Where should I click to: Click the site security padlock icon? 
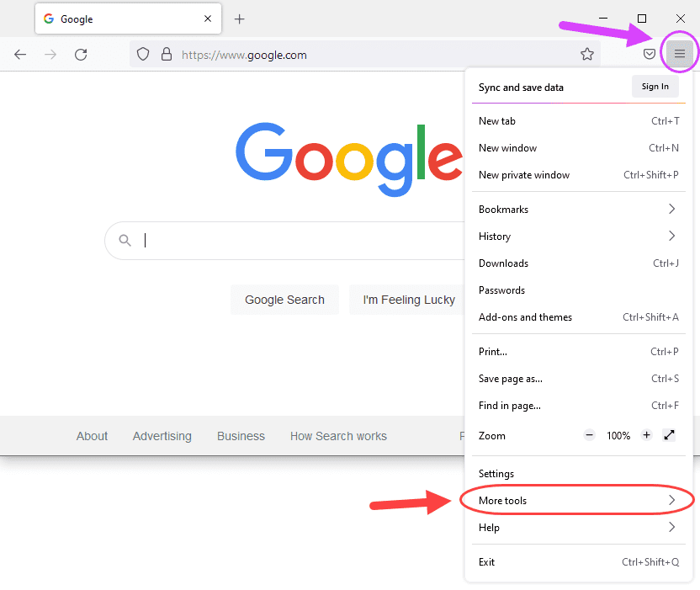pos(167,54)
